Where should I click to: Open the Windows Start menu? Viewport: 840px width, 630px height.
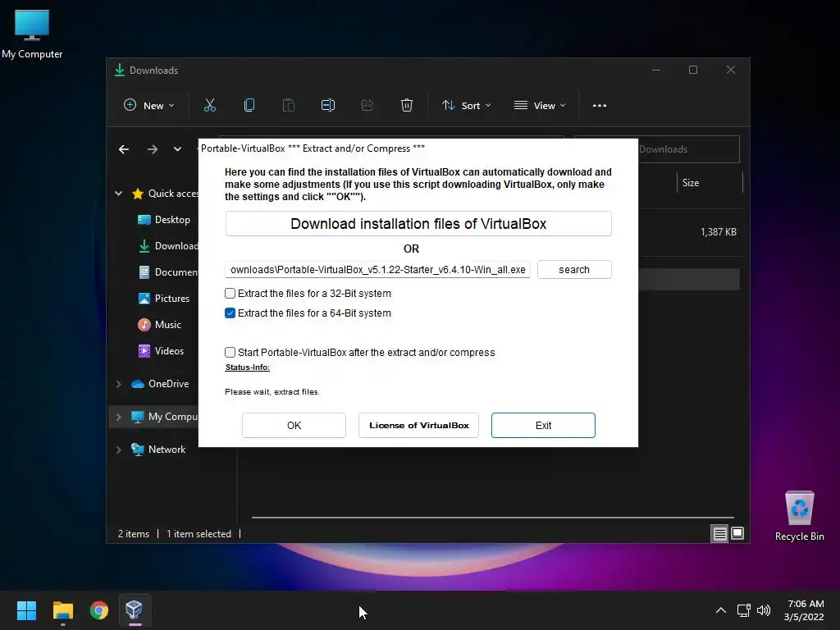(x=27, y=610)
